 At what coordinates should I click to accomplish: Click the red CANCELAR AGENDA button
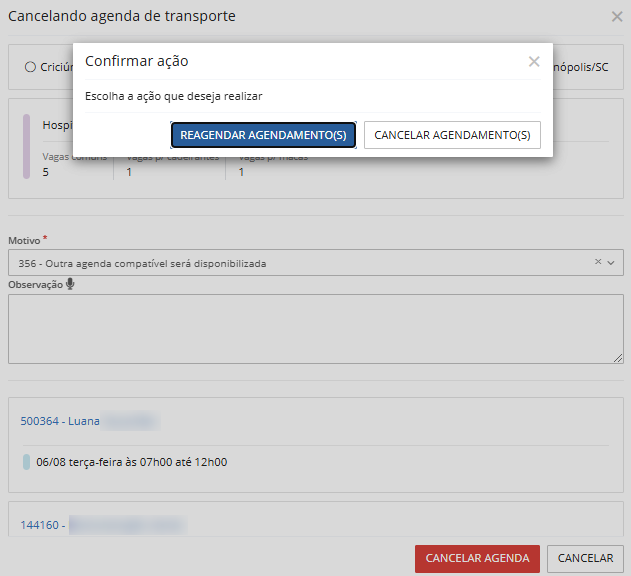point(477,558)
